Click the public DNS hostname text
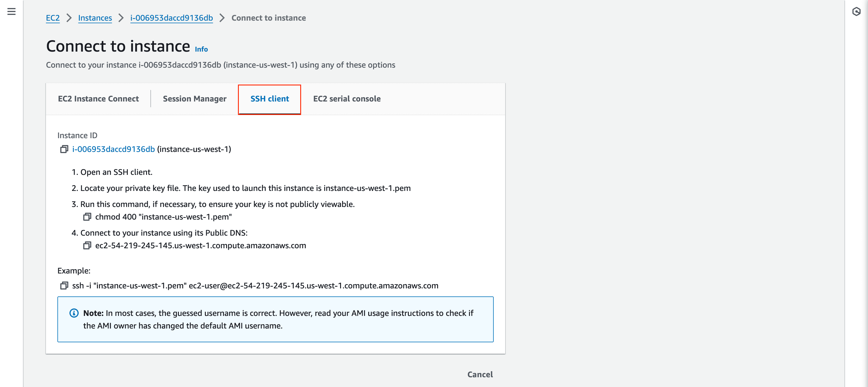 (x=200, y=246)
